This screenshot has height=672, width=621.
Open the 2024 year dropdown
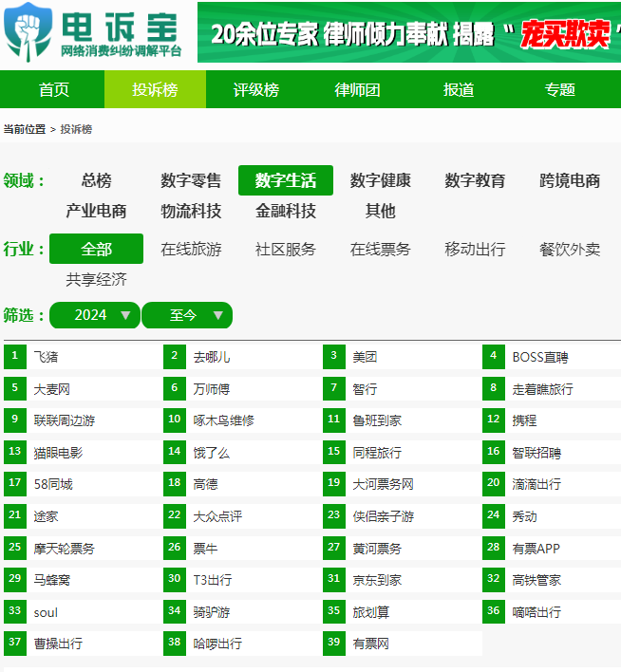[95, 315]
